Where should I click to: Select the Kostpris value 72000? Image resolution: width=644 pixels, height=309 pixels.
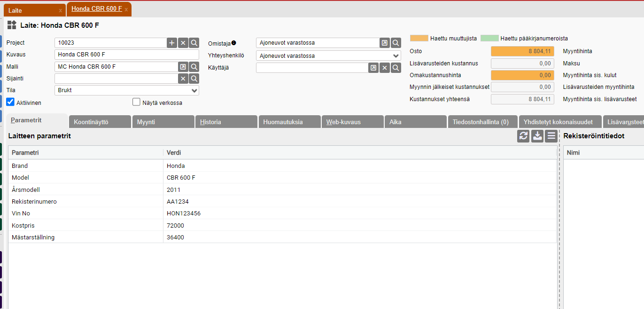[x=175, y=225]
